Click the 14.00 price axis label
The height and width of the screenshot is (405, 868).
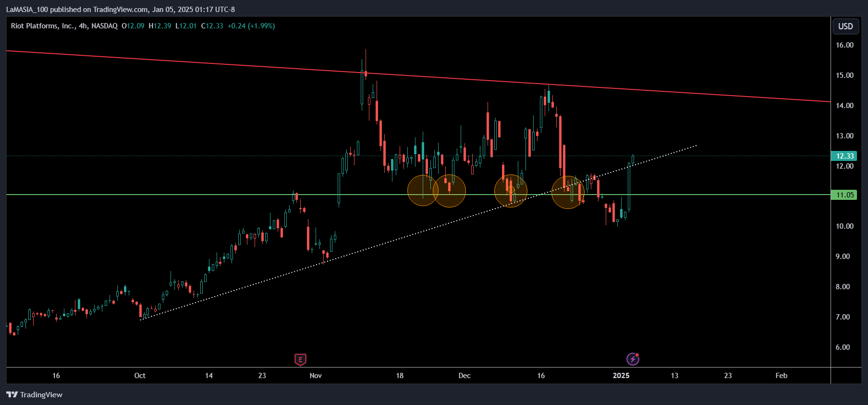click(844, 106)
